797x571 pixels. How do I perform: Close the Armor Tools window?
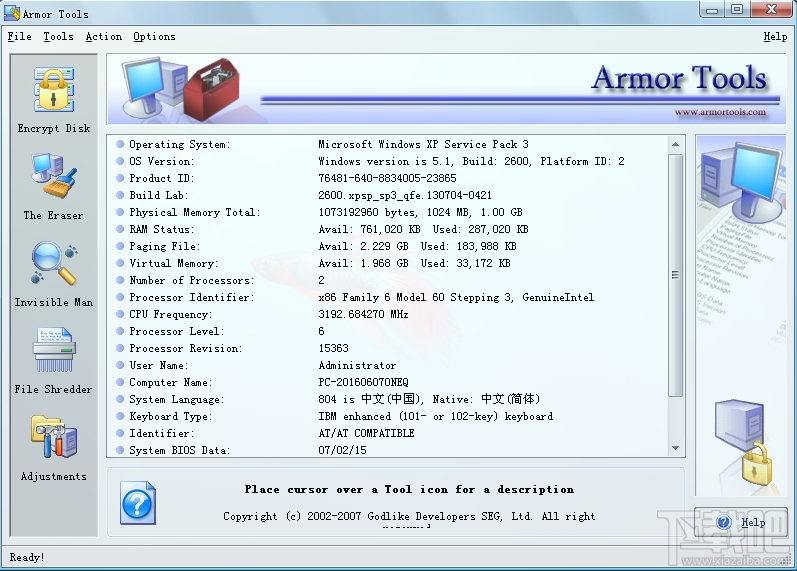771,9
